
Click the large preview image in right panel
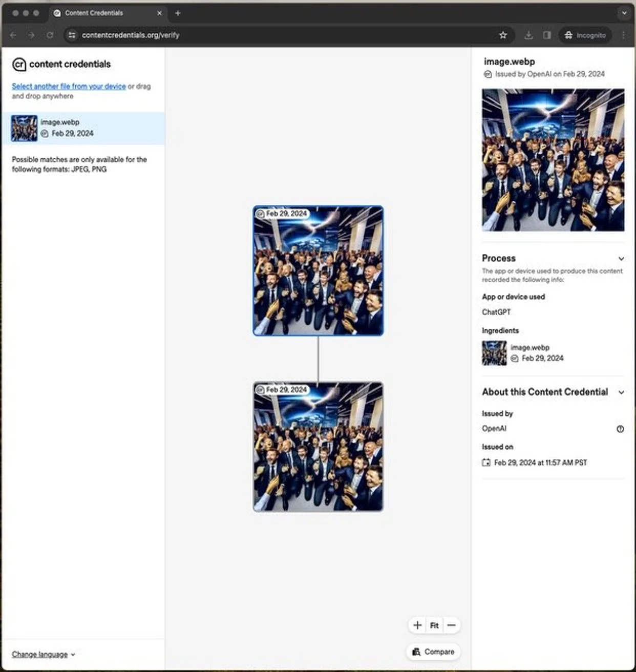pos(553,160)
